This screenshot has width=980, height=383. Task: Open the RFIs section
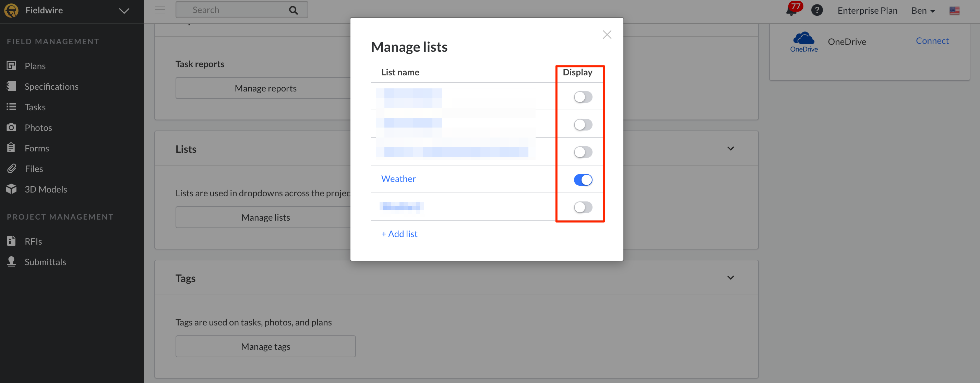[x=34, y=241]
